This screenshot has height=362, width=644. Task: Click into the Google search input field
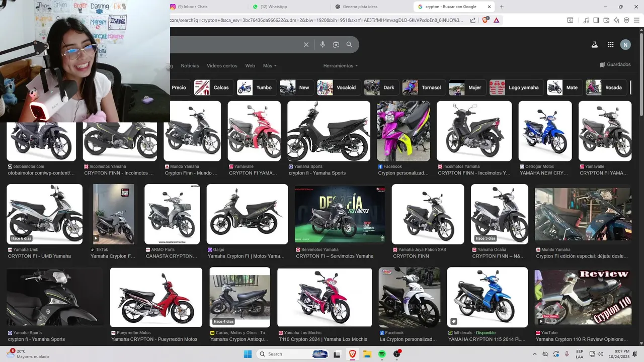[x=234, y=45]
